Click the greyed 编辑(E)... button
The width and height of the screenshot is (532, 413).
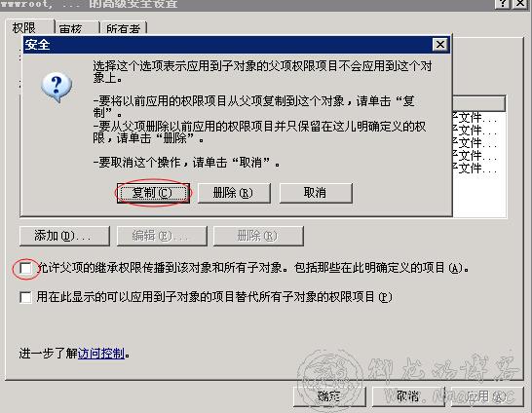point(162,236)
